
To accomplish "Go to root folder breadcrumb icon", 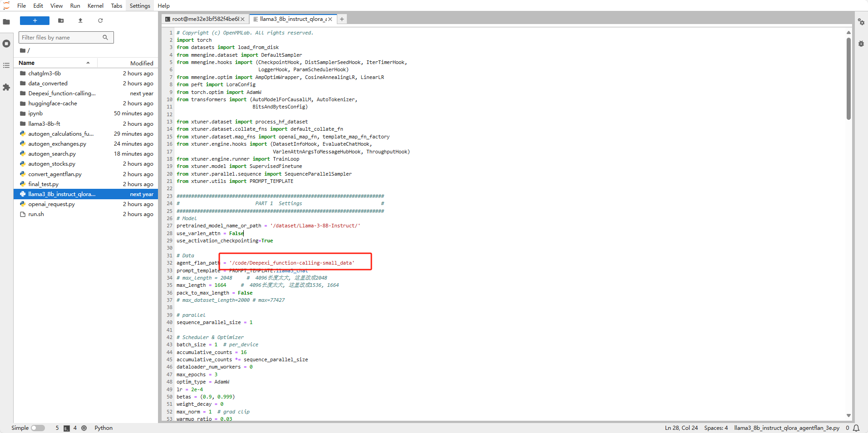I will [x=23, y=50].
